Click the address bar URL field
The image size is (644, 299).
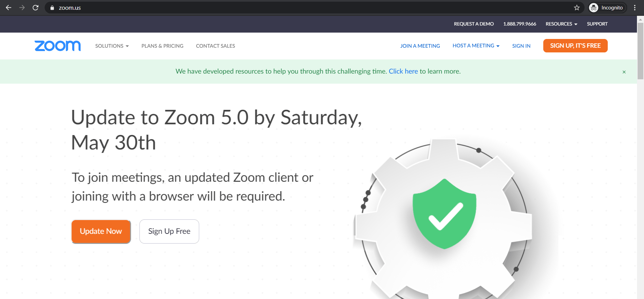click(302, 8)
